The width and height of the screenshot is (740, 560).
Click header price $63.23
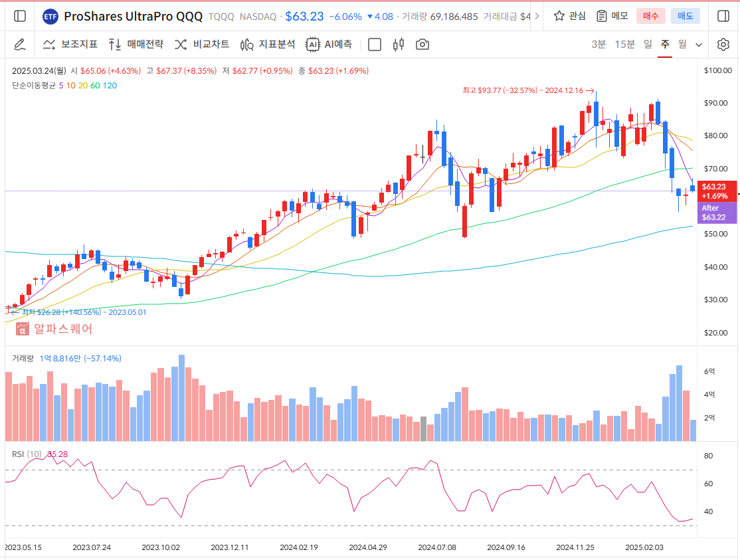[304, 17]
